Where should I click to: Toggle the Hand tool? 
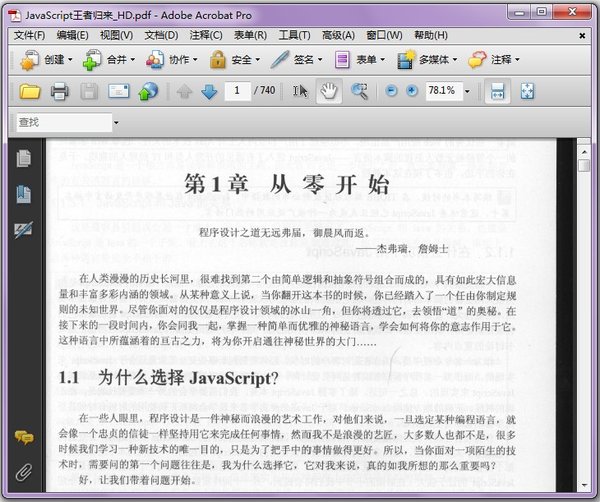(329, 91)
